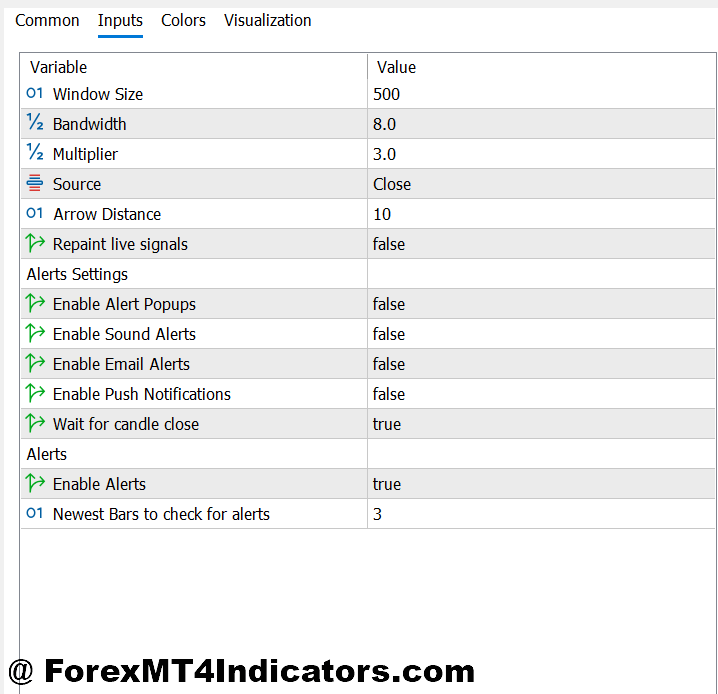Screen dimensions: 718x694
Task: Click the green arrow icon for Enable Alerts
Action: point(35,484)
